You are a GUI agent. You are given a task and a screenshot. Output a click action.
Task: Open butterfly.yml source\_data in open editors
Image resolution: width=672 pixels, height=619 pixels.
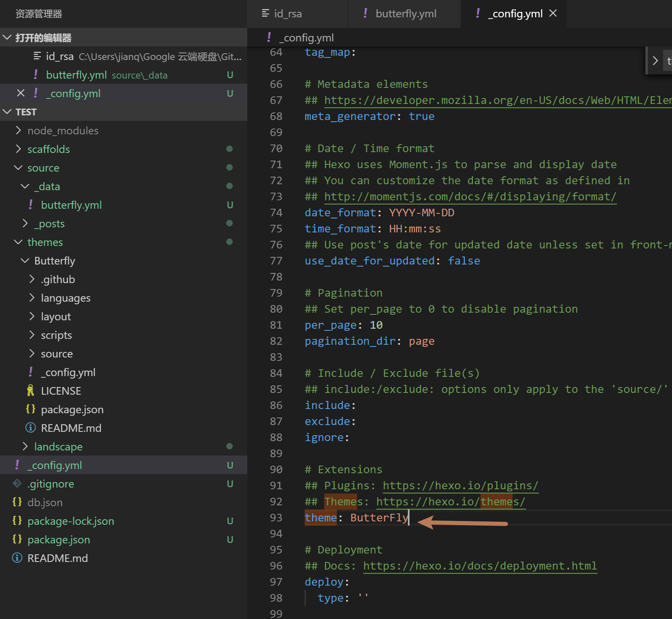click(123, 75)
